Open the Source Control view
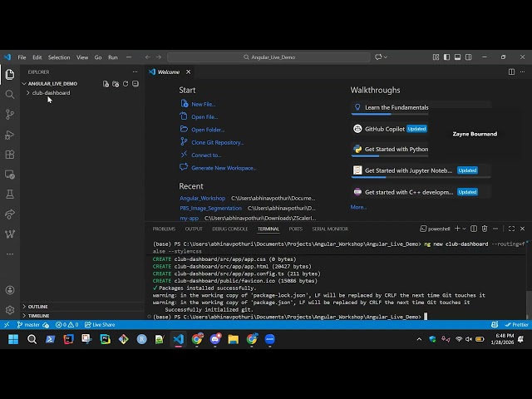The image size is (532, 399). (x=10, y=115)
